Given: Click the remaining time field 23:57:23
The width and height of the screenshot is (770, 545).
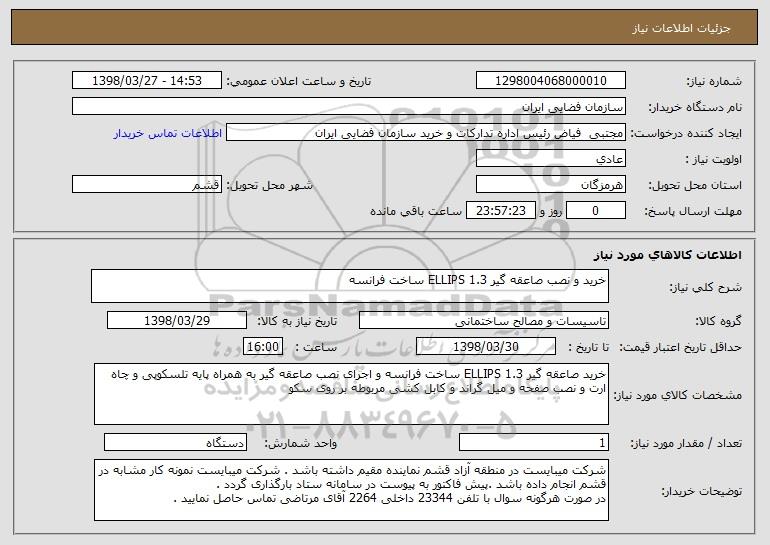Looking at the screenshot, I should (500, 211).
